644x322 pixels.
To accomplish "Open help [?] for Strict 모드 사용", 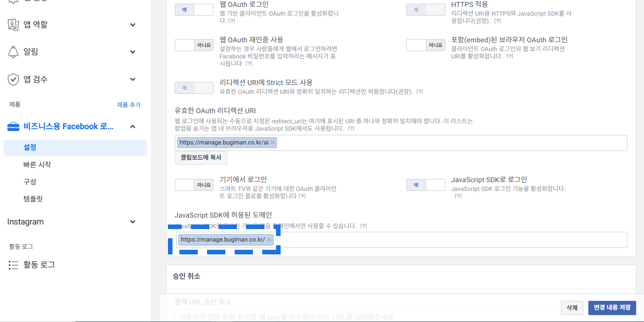I will point(420,92).
